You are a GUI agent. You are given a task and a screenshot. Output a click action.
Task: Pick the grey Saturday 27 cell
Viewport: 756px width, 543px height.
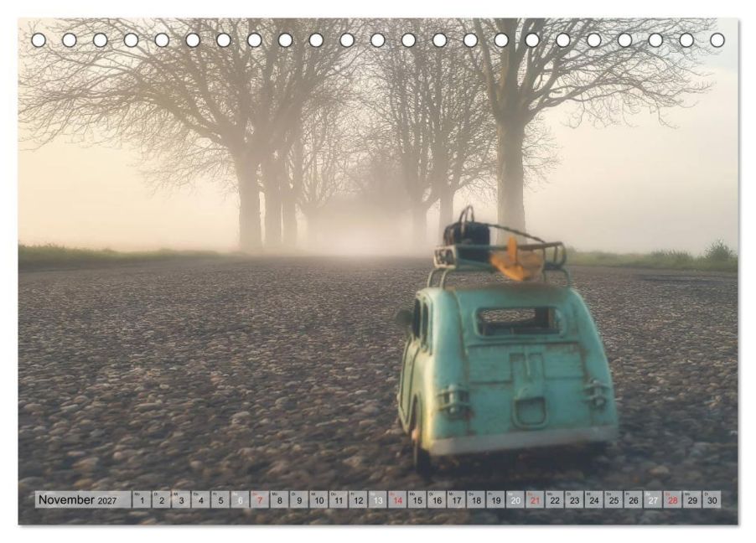[653, 499]
